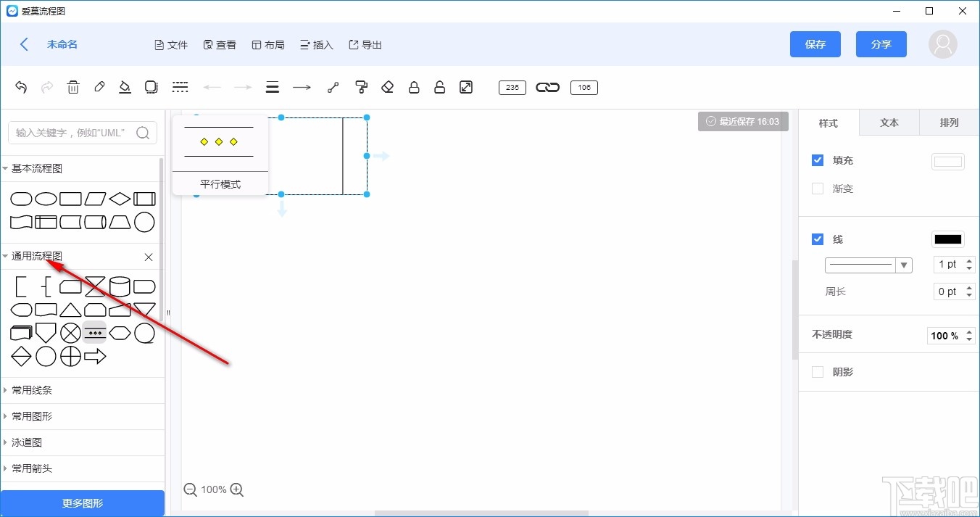Image resolution: width=980 pixels, height=517 pixels.
Task: Choose the hourglass collate shape
Action: tap(95, 286)
